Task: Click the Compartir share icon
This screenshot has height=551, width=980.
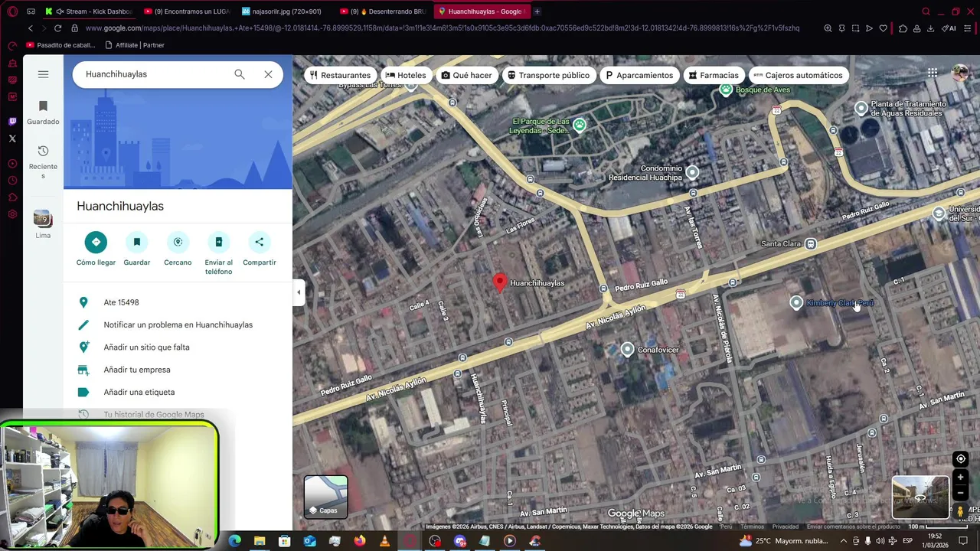Action: 260,242
